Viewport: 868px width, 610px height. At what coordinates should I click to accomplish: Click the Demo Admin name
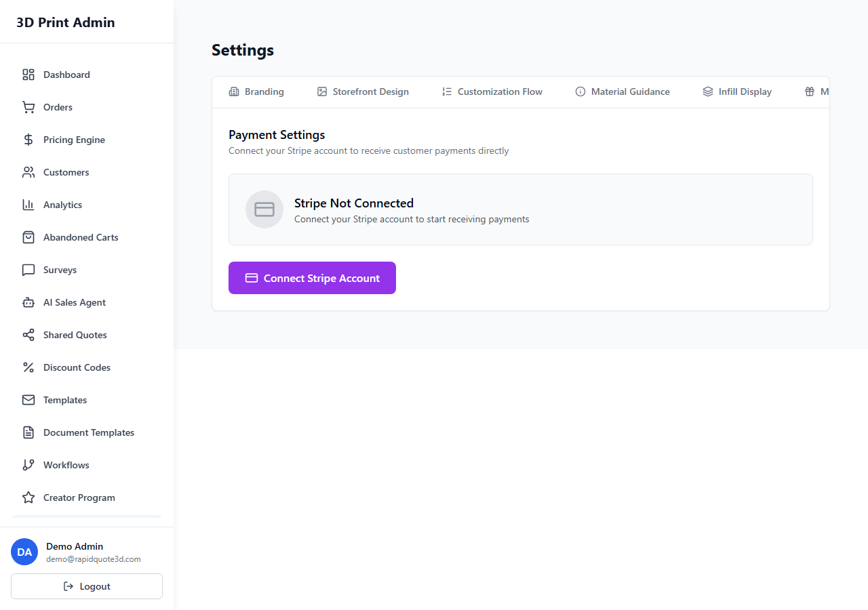click(x=75, y=546)
